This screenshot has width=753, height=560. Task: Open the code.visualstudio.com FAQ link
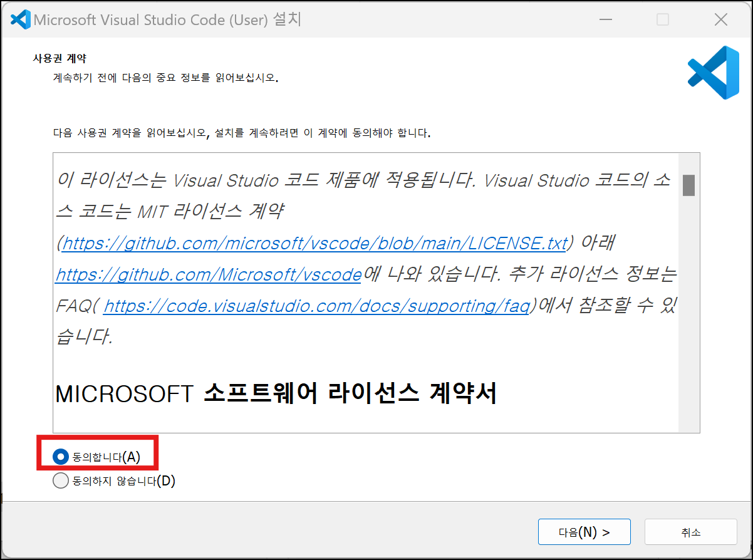[316, 306]
